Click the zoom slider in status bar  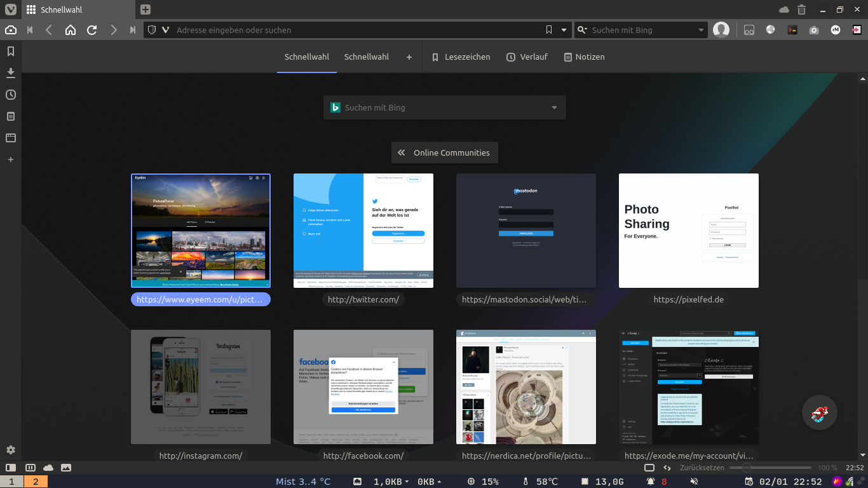tap(769, 468)
